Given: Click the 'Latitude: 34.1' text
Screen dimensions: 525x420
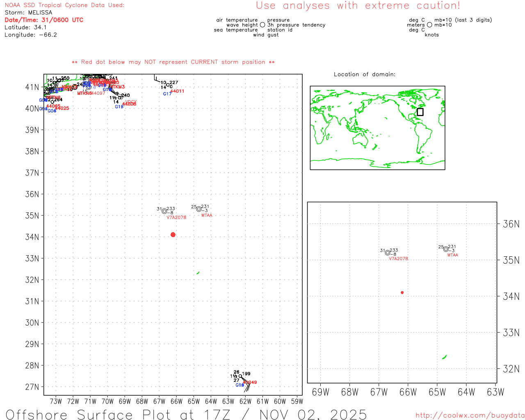Looking at the screenshot, I should tap(25, 27).
